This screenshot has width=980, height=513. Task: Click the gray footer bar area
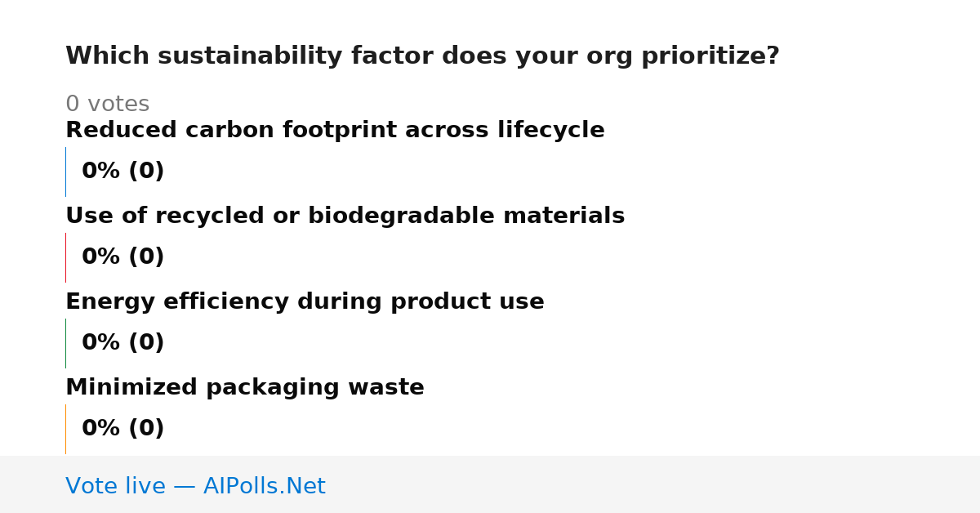pyautogui.click(x=490, y=484)
